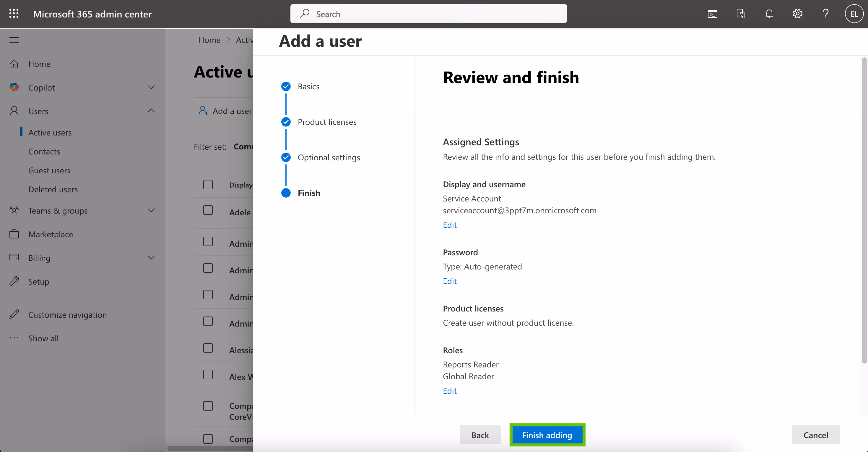Click the Customize navigation pencil icon

[x=14, y=314]
